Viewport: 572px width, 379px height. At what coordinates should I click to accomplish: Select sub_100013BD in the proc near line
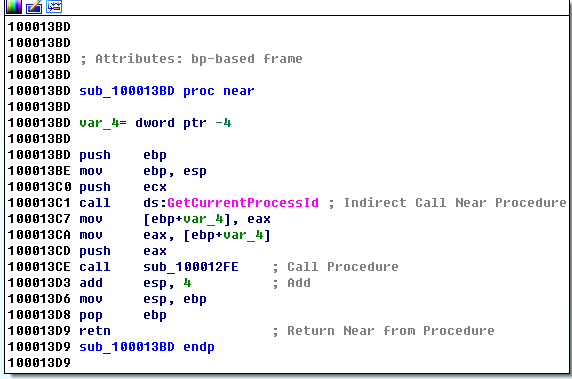(127, 91)
